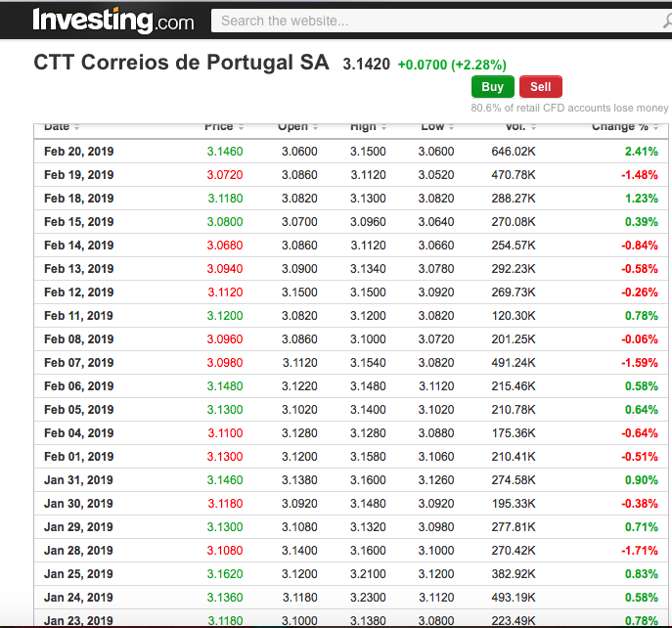Click the 0.39% change value

641,222
